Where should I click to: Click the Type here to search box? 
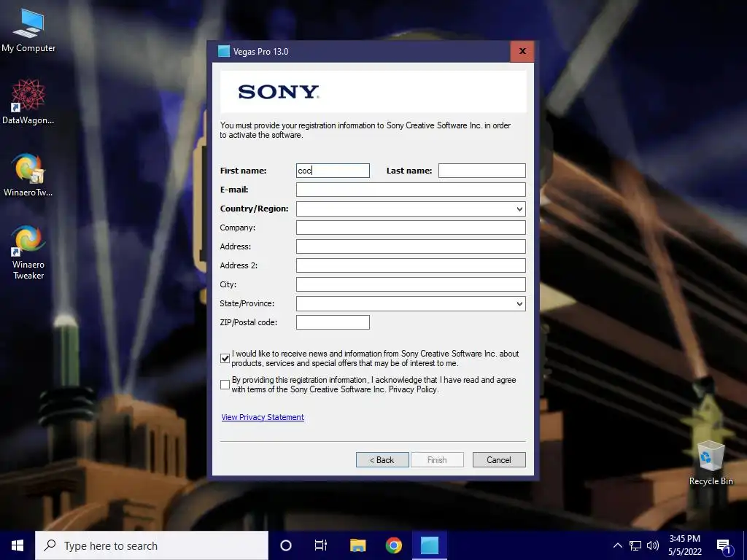click(x=152, y=545)
